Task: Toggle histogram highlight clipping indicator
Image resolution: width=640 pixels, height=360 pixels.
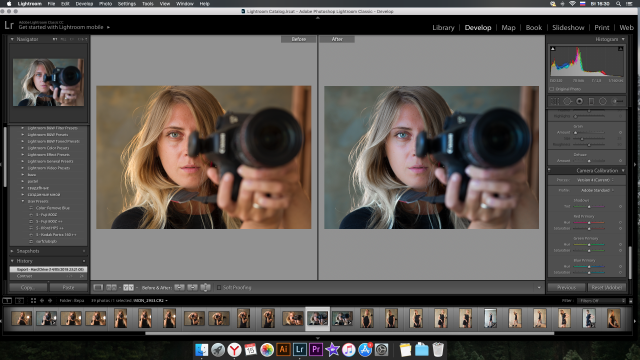Action: coord(620,49)
